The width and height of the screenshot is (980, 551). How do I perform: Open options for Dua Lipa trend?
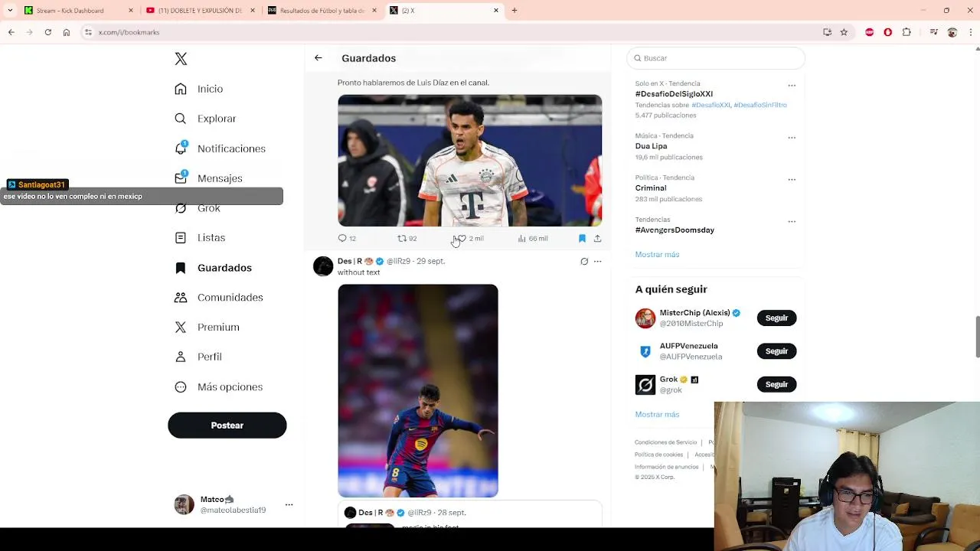[792, 138]
